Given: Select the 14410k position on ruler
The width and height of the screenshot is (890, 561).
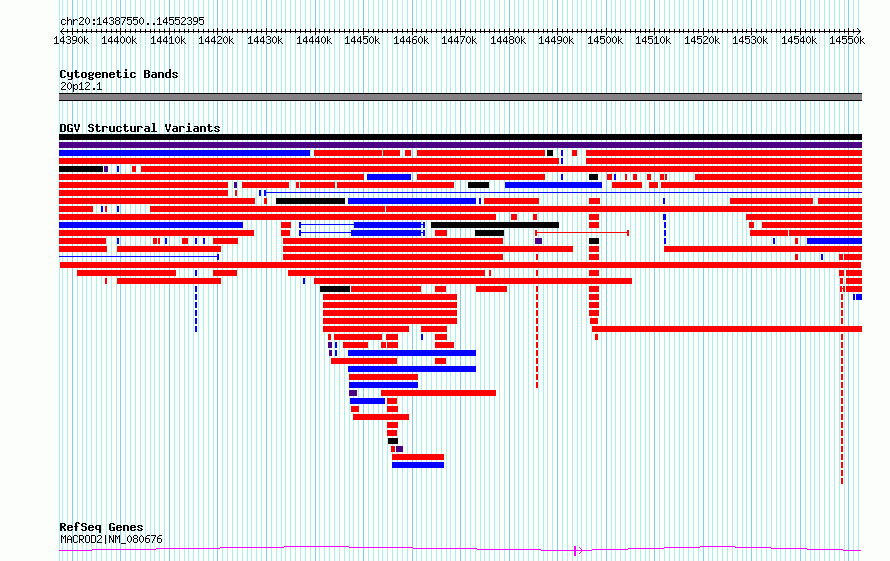Looking at the screenshot, I should click(x=168, y=40).
